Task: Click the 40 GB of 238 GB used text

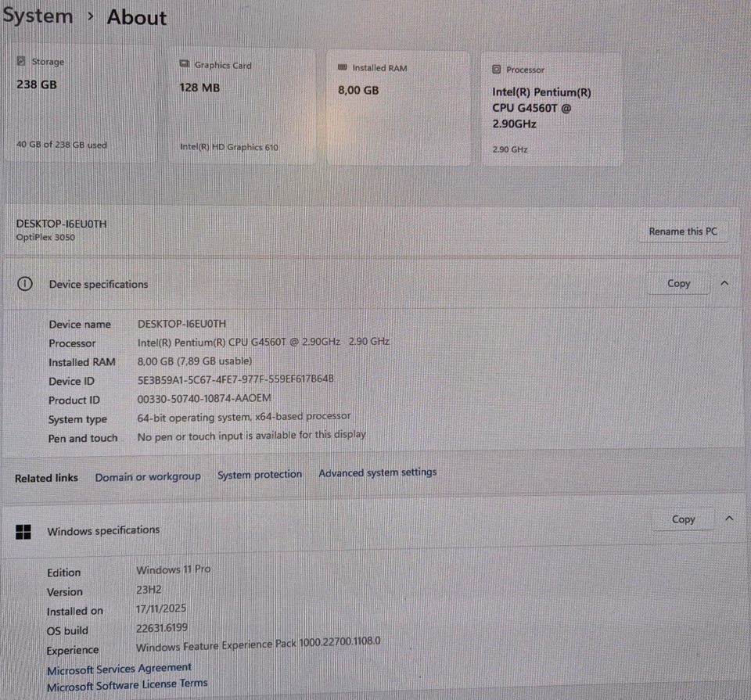Action: pos(62,145)
